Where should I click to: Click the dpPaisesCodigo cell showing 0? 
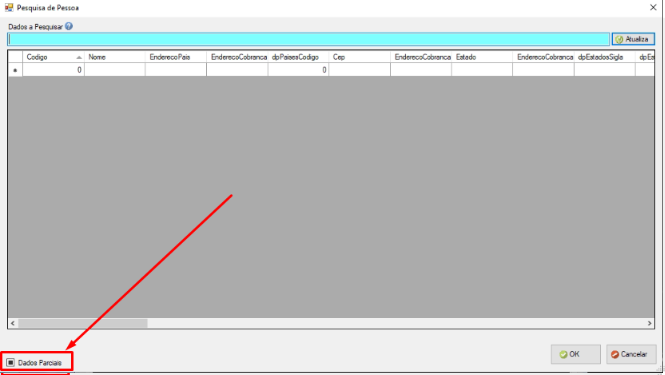pos(298,70)
